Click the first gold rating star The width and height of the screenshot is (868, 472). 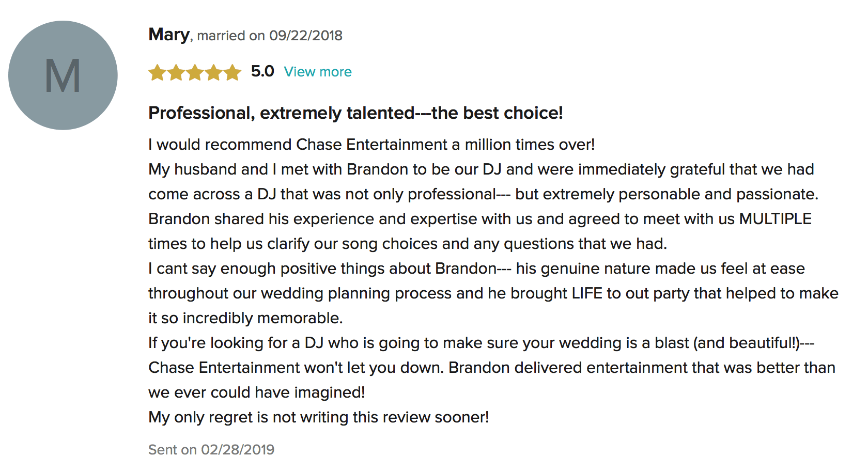(157, 72)
